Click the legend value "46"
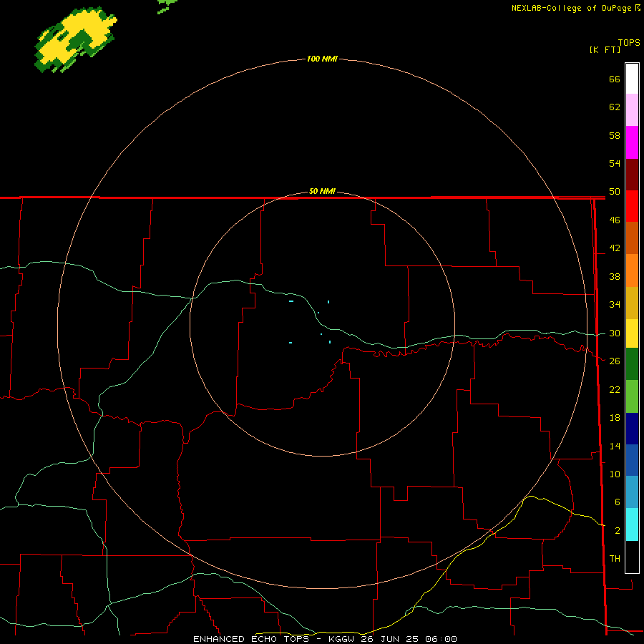644x644 pixels. 615,220
